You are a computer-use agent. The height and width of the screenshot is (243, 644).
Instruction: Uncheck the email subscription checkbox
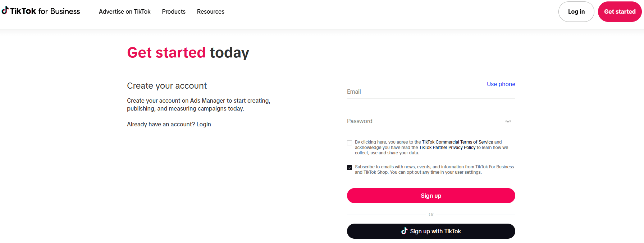tap(349, 167)
